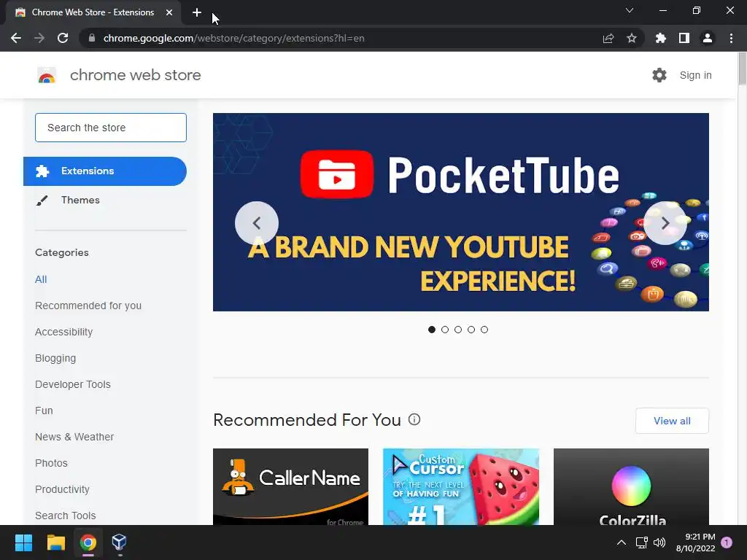747x560 pixels.
Task: Open the CallerName extension card
Action: coord(290,486)
